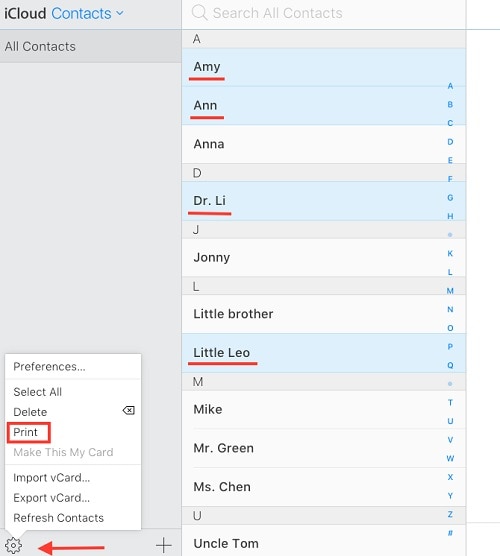Select the Anna contact
500x556 pixels.
[323, 144]
